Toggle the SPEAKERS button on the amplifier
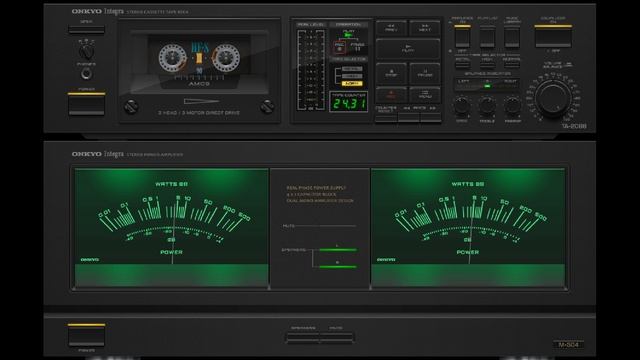Screen dimensions: 640x360 [302, 337]
